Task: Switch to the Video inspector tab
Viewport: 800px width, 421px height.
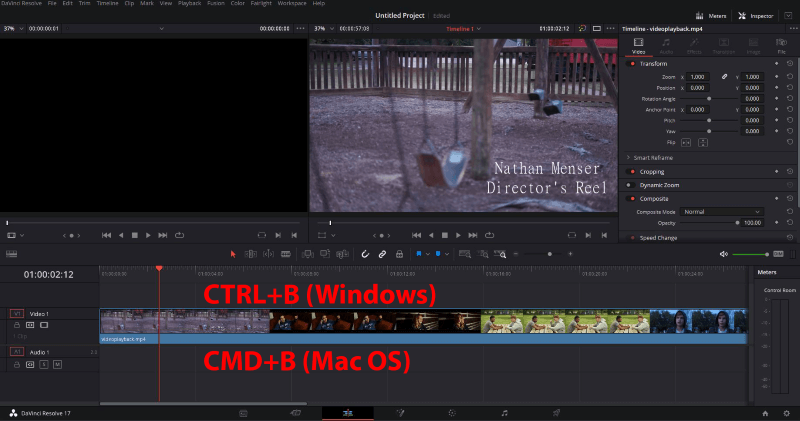Action: pyautogui.click(x=638, y=45)
